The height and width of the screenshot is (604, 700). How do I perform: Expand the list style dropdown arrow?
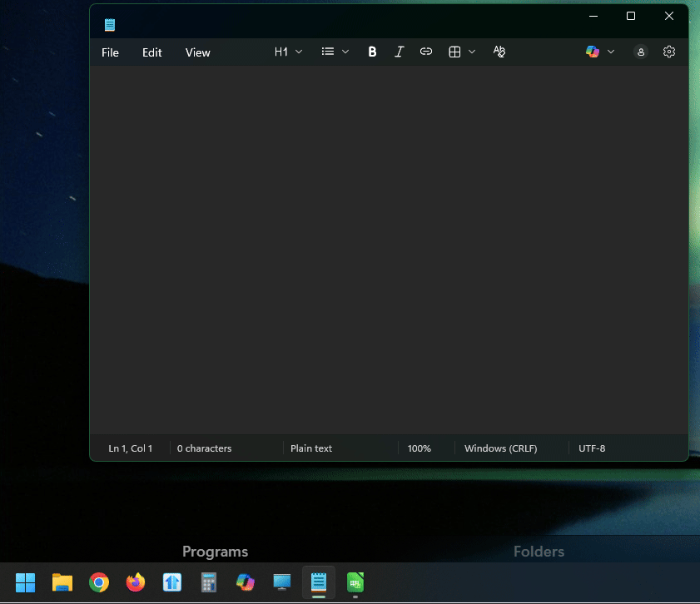click(x=345, y=52)
